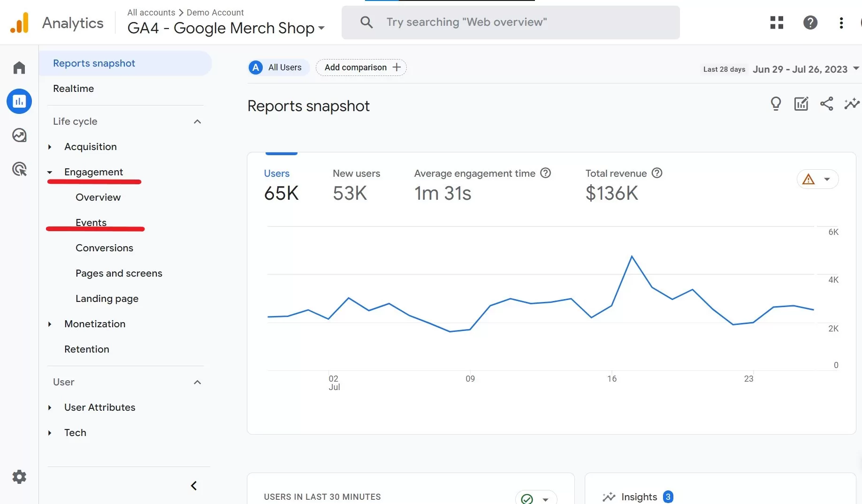Click the 'USERS IN LAST 30 MINUTES' heading
862x504 pixels.
322,497
